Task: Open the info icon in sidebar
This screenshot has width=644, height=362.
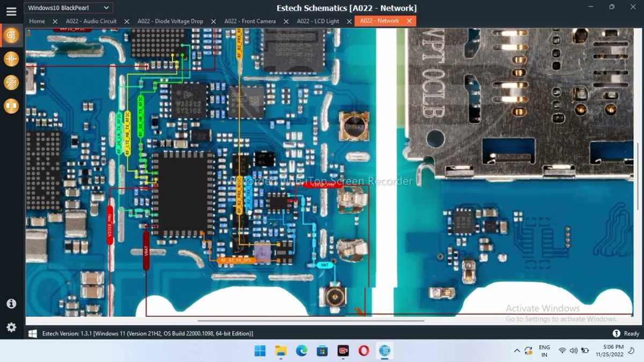Action: click(x=11, y=304)
